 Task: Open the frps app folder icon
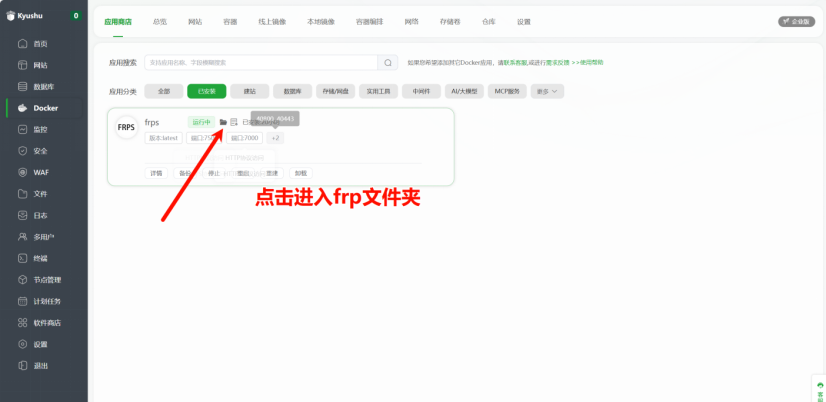point(223,122)
